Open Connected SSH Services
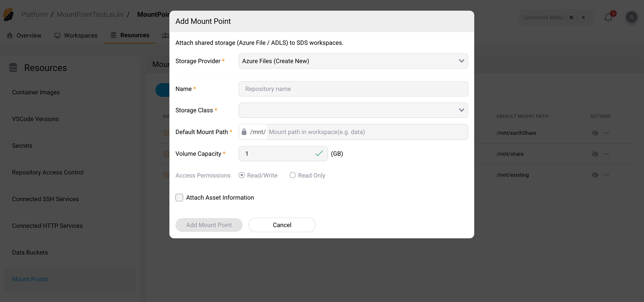This screenshot has height=302, width=644. click(45, 199)
